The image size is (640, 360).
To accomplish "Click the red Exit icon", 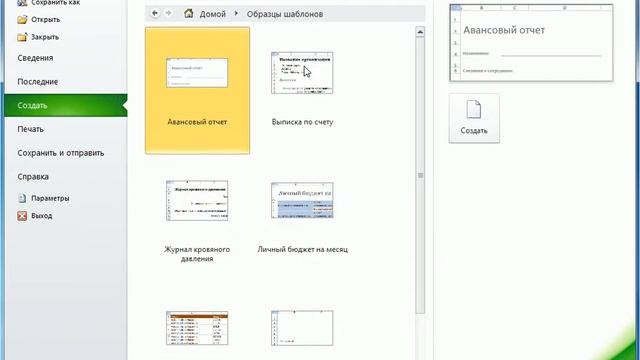I will tap(22, 216).
